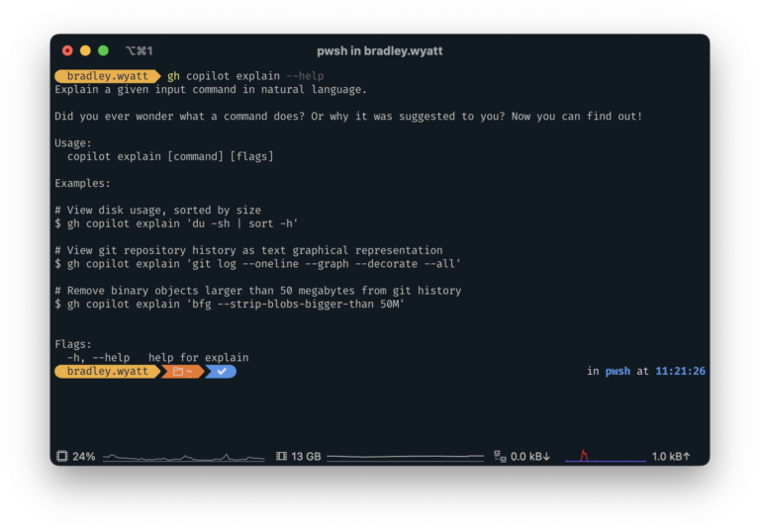Click the network icon beside 0.0 kB
Viewport: 760px width, 532px height.
point(500,457)
